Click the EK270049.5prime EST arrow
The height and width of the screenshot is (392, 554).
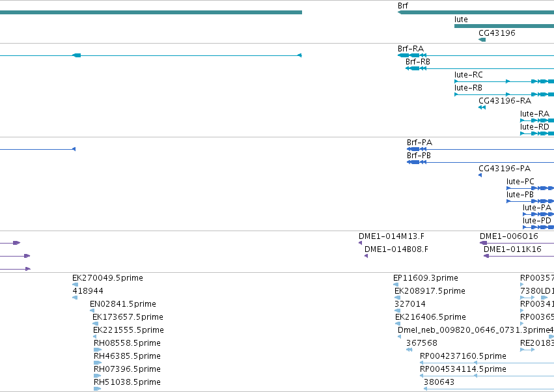(x=76, y=285)
